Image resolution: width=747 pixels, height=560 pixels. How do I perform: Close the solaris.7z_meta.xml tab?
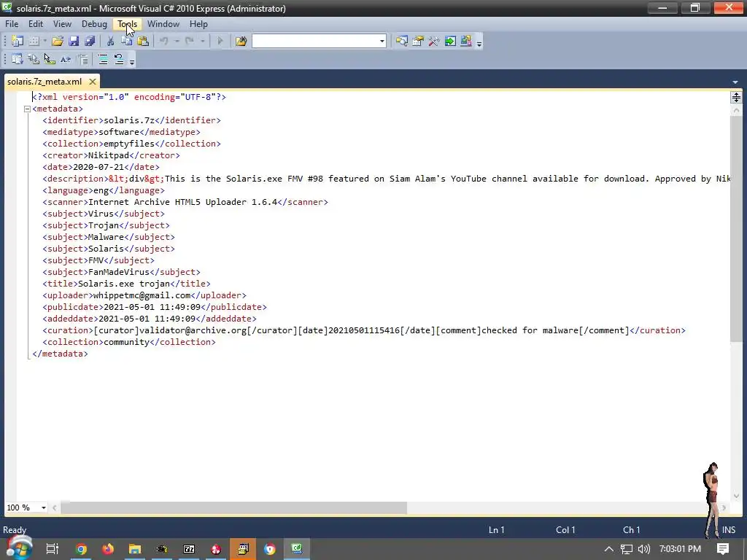click(93, 82)
